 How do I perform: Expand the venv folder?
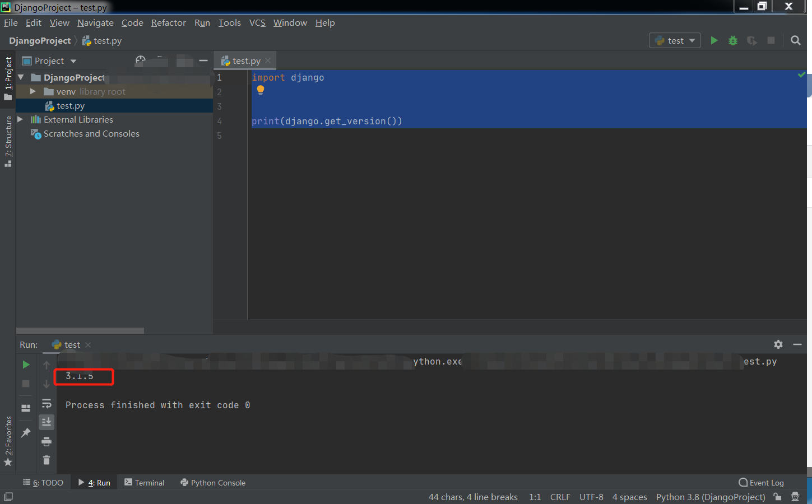[x=33, y=91]
